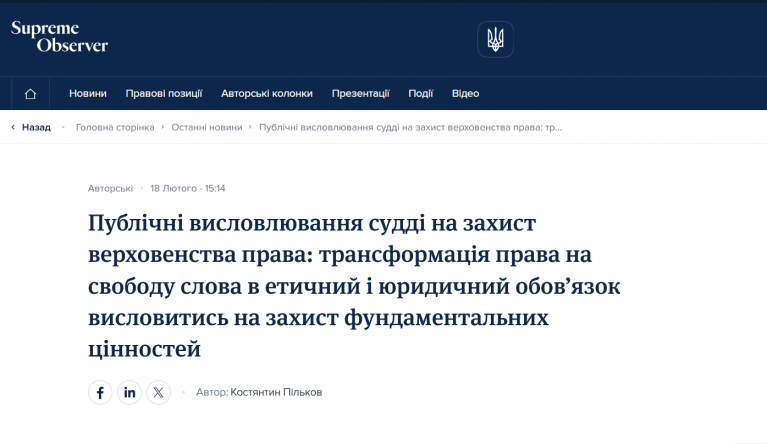Open the Події section
The image size is (767, 444).
[x=420, y=93]
